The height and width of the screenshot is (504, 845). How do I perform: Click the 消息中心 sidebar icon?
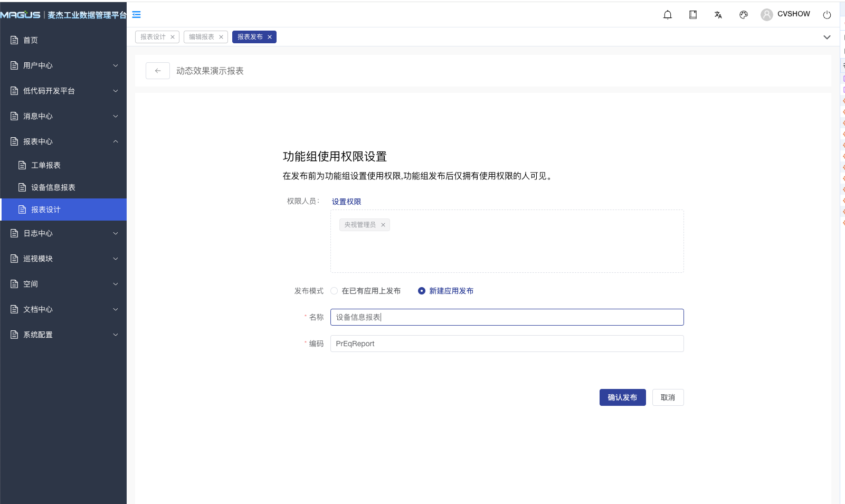pos(14,116)
